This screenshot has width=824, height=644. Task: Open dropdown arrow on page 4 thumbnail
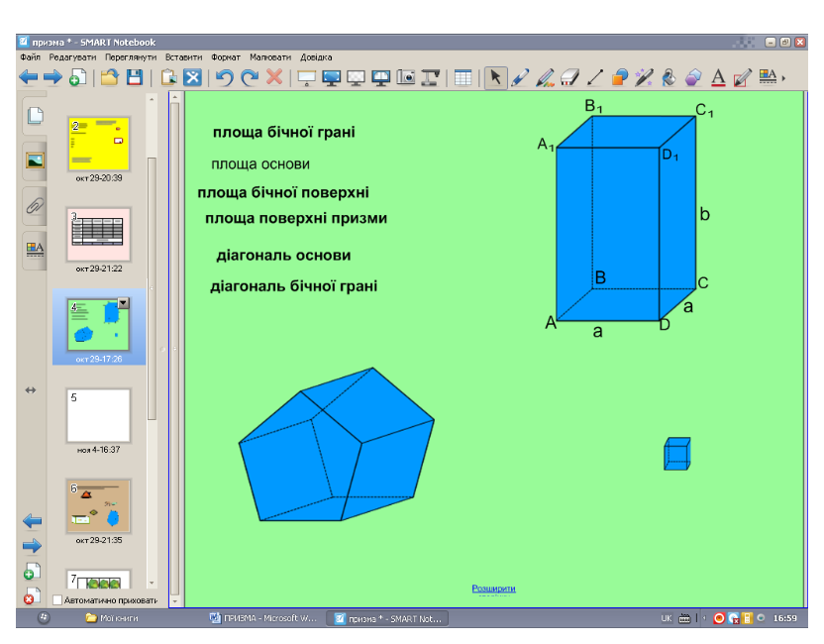[124, 304]
